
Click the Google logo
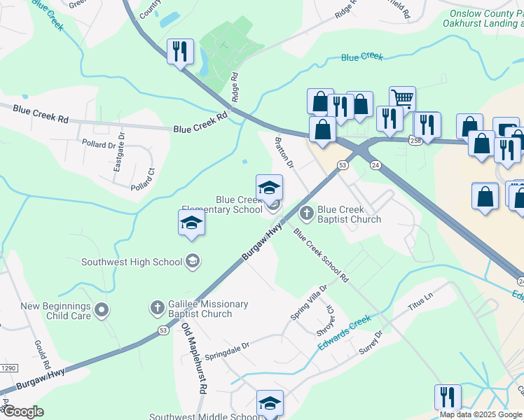click(x=23, y=412)
